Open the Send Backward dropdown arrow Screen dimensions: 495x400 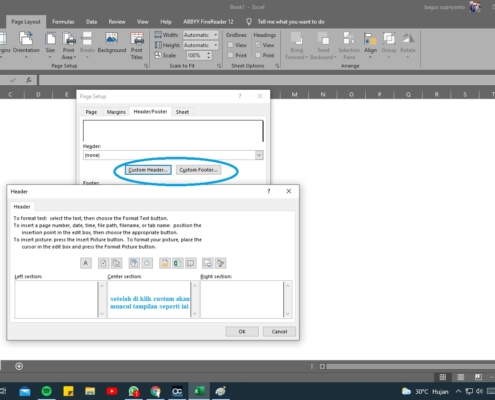335,57
